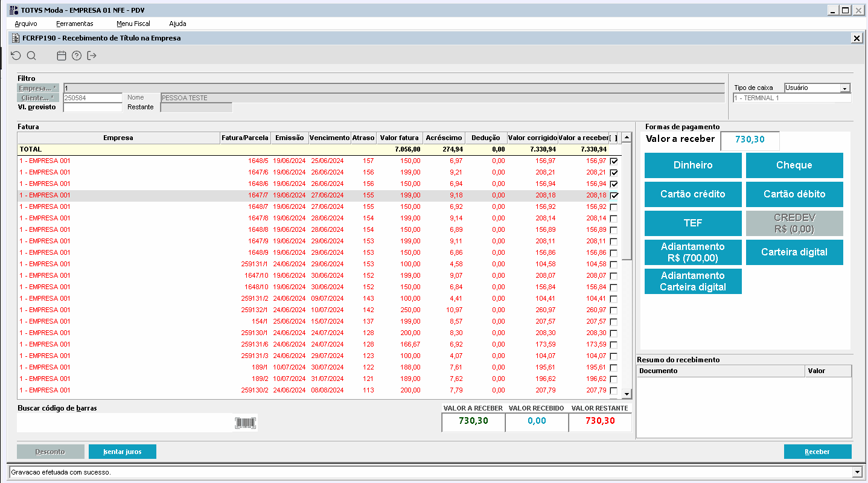Click the Empresa column header
Viewport: 868px width, 483px height.
118,138
